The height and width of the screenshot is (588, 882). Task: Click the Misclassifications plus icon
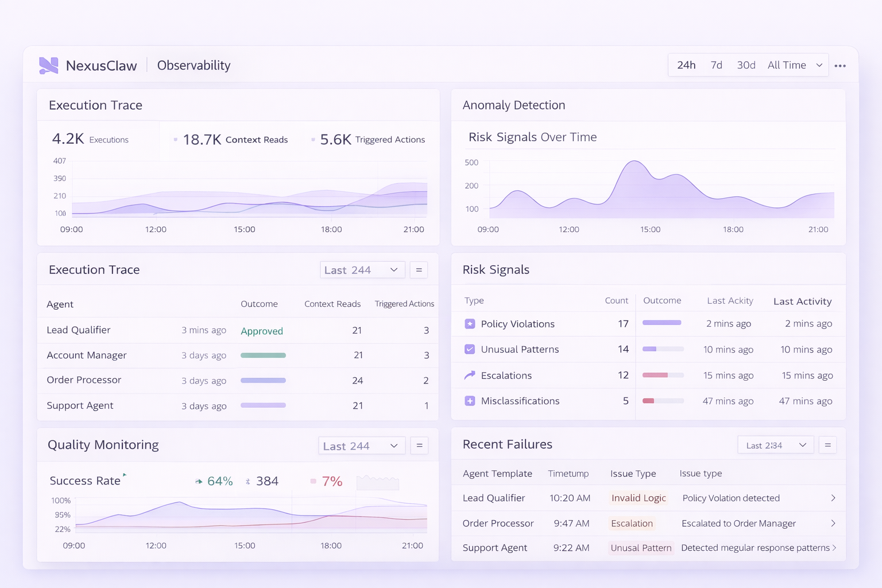coord(470,401)
